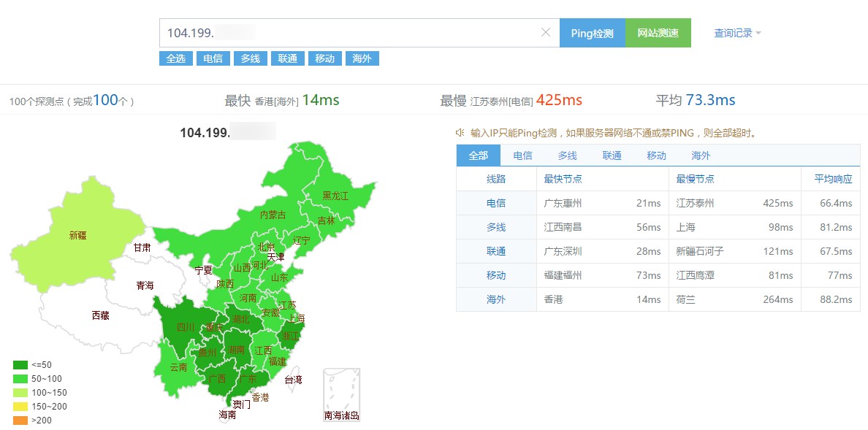The height and width of the screenshot is (430, 868).
Task: Clear the IP input with X icon
Action: click(545, 32)
